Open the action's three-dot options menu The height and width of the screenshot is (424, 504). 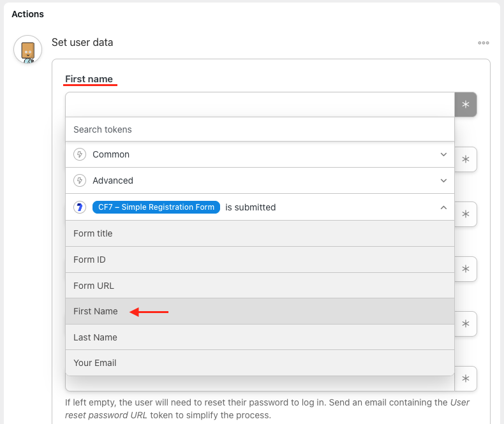coord(483,43)
